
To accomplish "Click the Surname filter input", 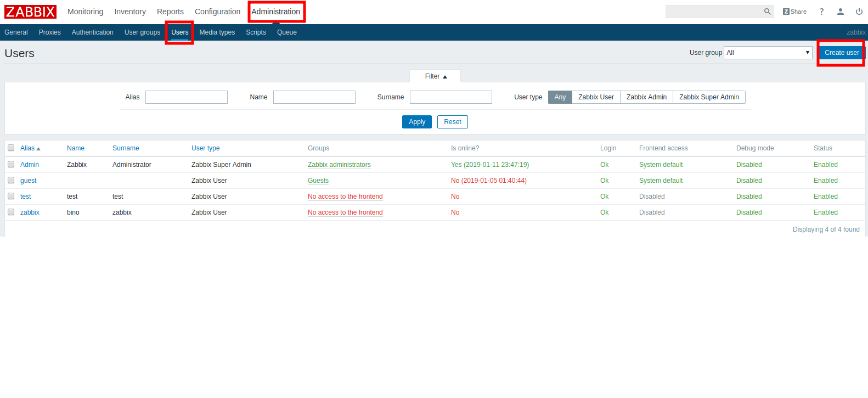I will point(451,97).
